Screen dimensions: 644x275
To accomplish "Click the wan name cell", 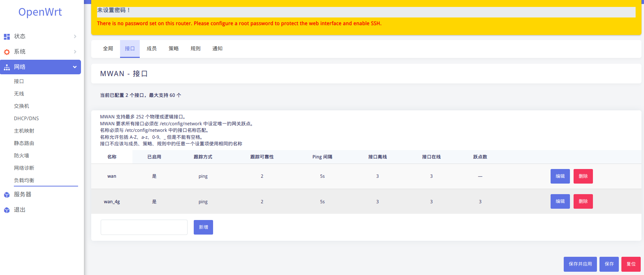I will pyautogui.click(x=112, y=176).
